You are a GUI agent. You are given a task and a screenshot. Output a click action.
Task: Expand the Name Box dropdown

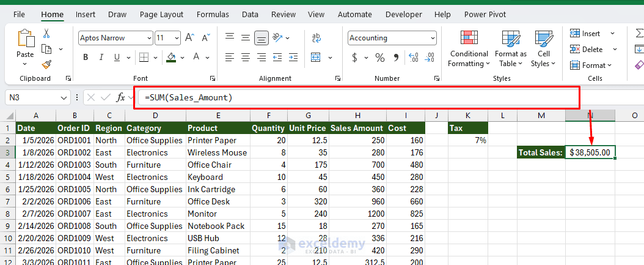[x=64, y=97]
